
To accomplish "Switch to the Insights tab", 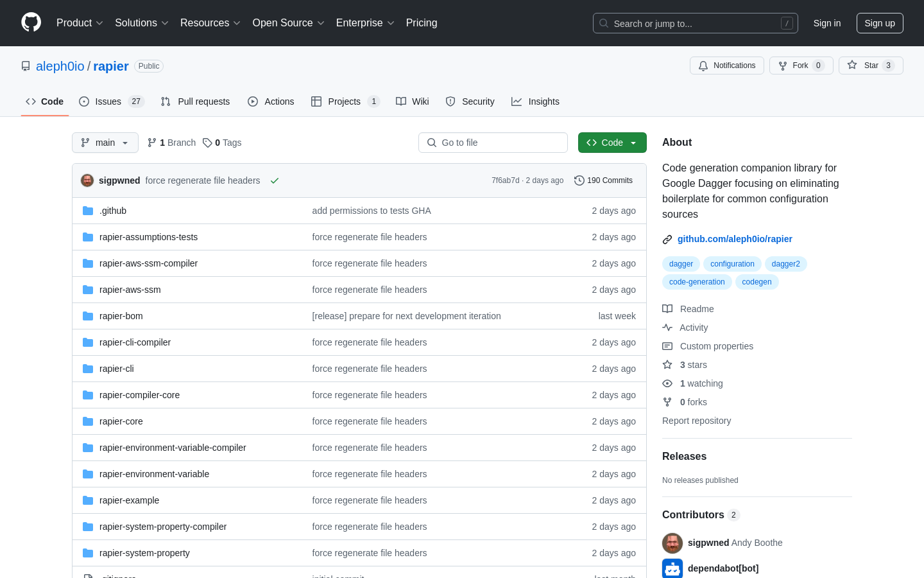I will [535, 101].
